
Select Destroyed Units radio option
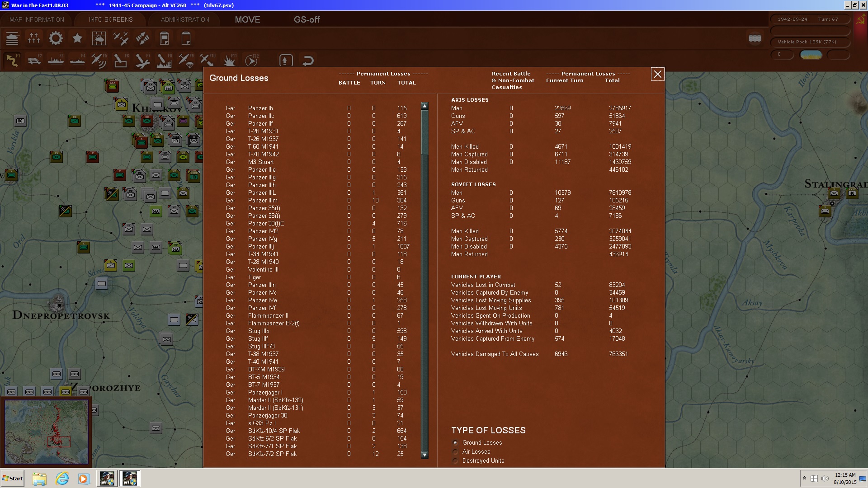tap(455, 461)
